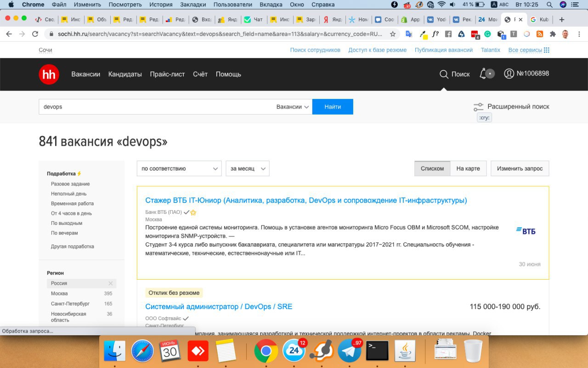This screenshot has height=368, width=588.
Task: Switch to the Чат browser tab
Action: (254, 19)
